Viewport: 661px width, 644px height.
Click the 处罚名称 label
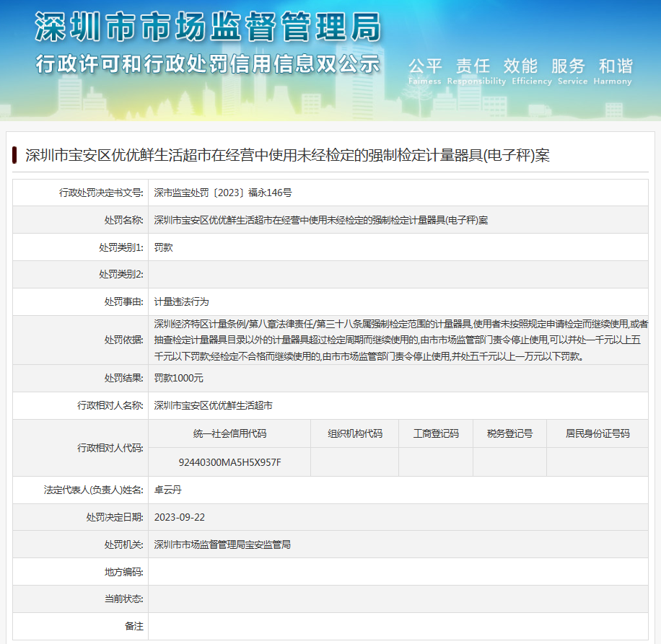click(x=124, y=220)
